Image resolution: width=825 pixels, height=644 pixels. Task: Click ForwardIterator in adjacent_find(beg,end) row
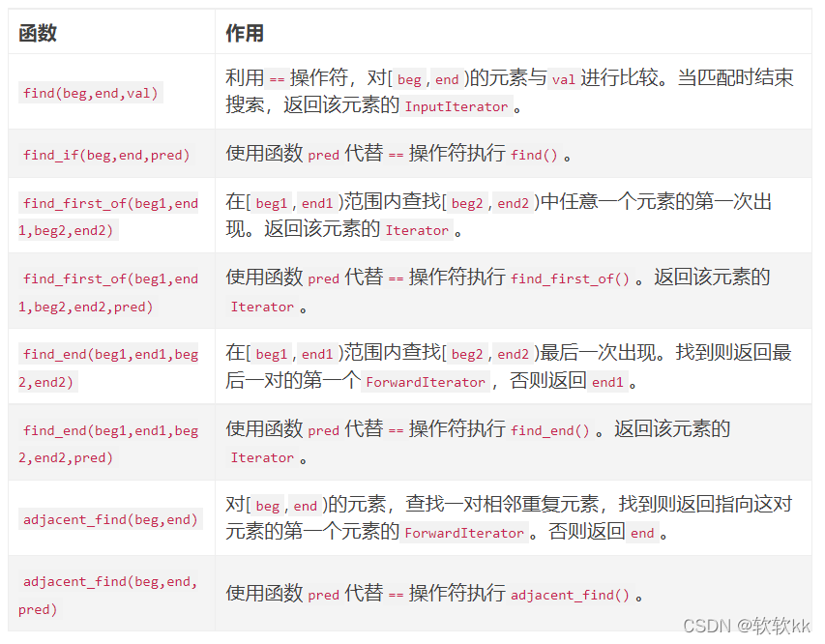click(x=464, y=533)
